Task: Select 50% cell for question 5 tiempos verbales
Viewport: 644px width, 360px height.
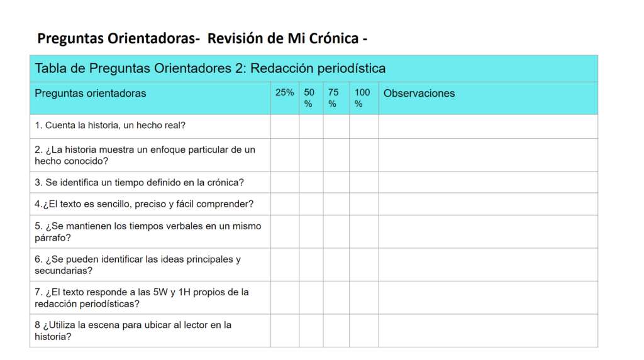Action: tap(311, 232)
